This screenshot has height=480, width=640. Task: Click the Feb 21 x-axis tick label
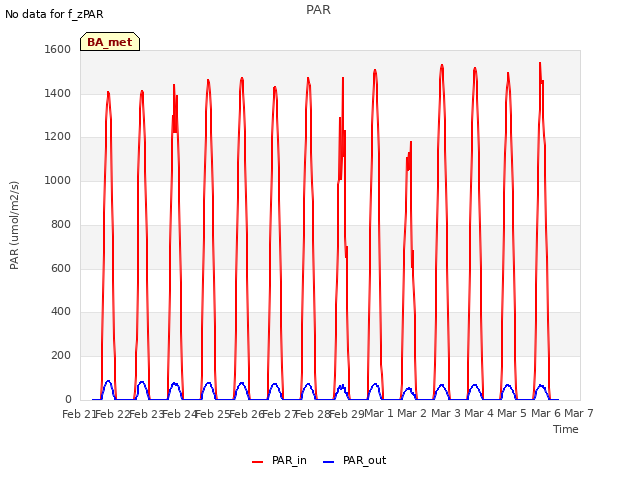(x=79, y=414)
